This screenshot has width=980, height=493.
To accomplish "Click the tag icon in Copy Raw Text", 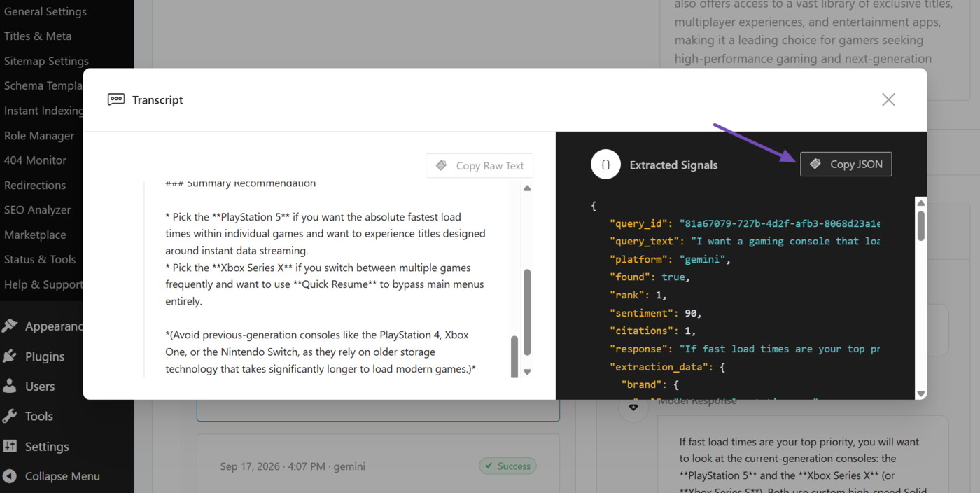I will tap(441, 166).
